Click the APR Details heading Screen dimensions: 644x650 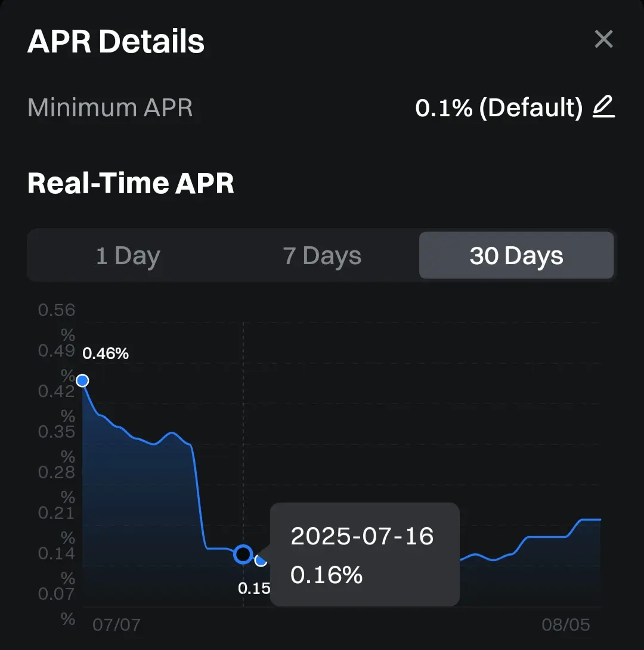pyautogui.click(x=116, y=42)
